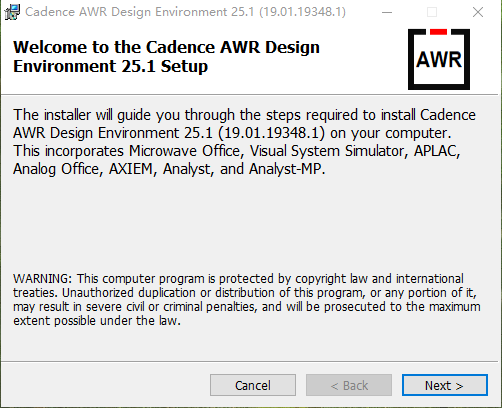This screenshot has height=408, width=502.
Task: Click the AXIEM product name
Action: coord(131,169)
